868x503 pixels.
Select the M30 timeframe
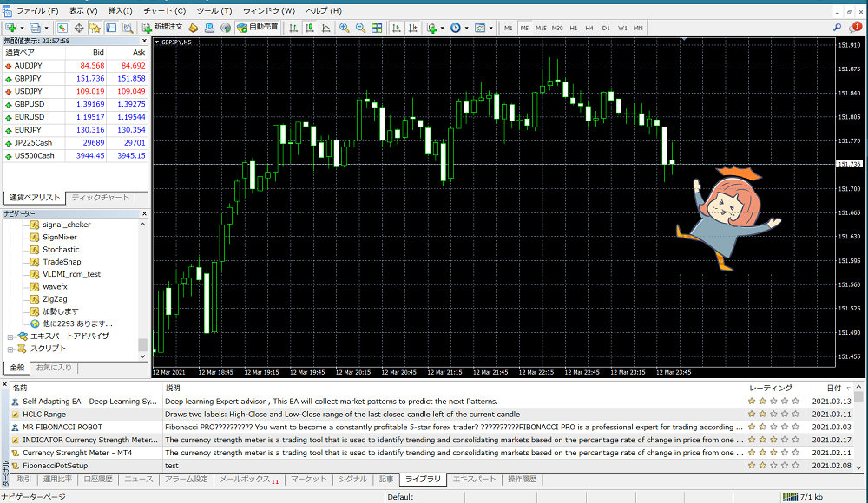click(557, 28)
